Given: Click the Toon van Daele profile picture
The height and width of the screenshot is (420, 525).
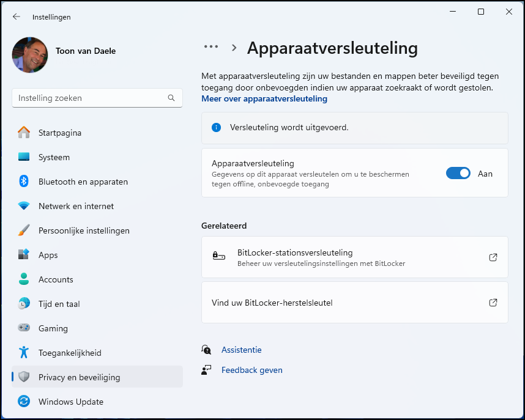Looking at the screenshot, I should click(x=29, y=55).
